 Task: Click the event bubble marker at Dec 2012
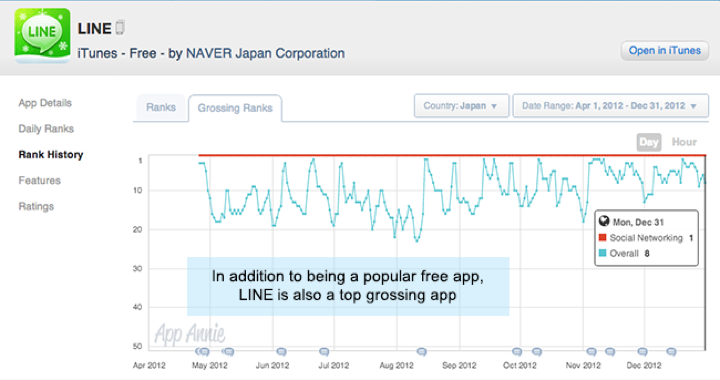(x=642, y=352)
